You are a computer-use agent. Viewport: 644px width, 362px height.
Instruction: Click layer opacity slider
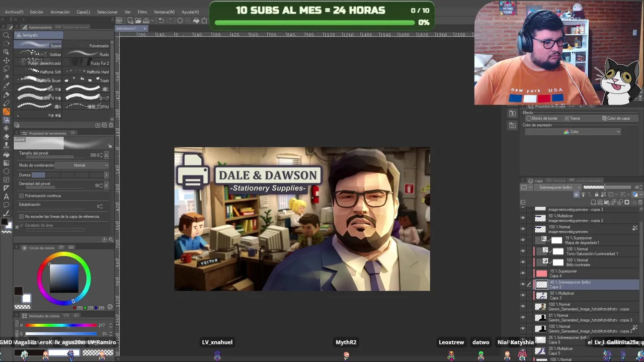point(607,188)
